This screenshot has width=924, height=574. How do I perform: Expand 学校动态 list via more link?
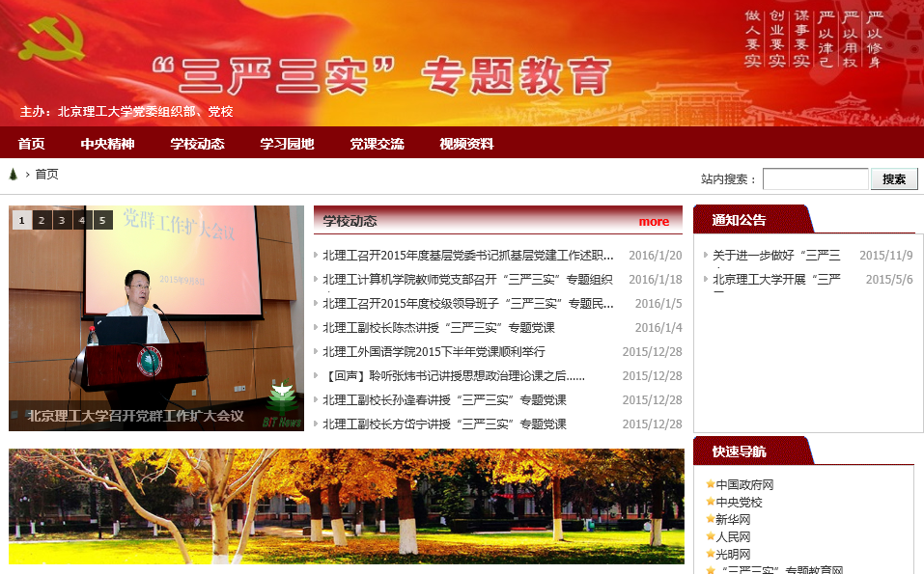[x=654, y=222]
